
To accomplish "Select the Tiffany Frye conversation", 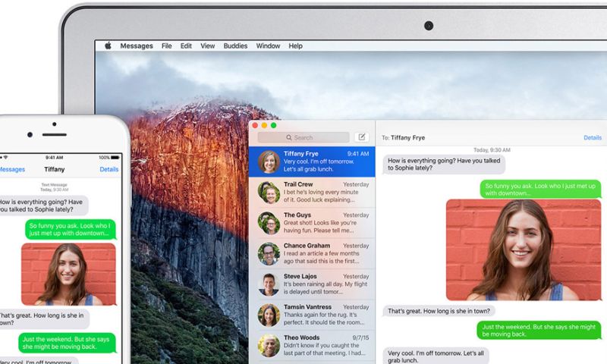I will click(x=312, y=162).
